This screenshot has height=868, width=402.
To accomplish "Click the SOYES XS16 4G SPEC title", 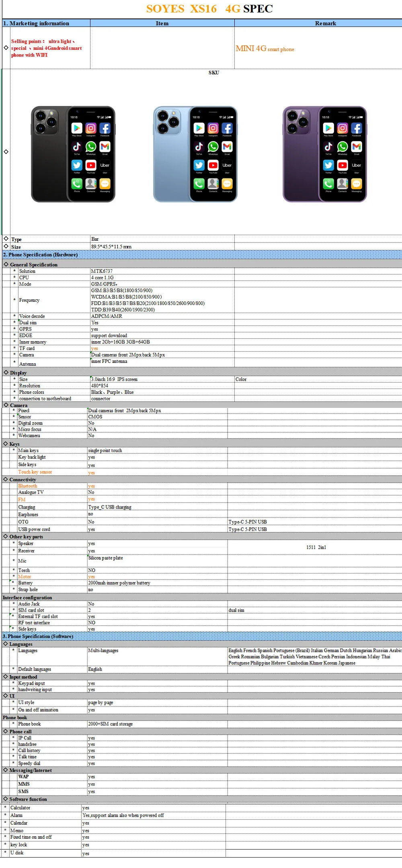I will [209, 9].
